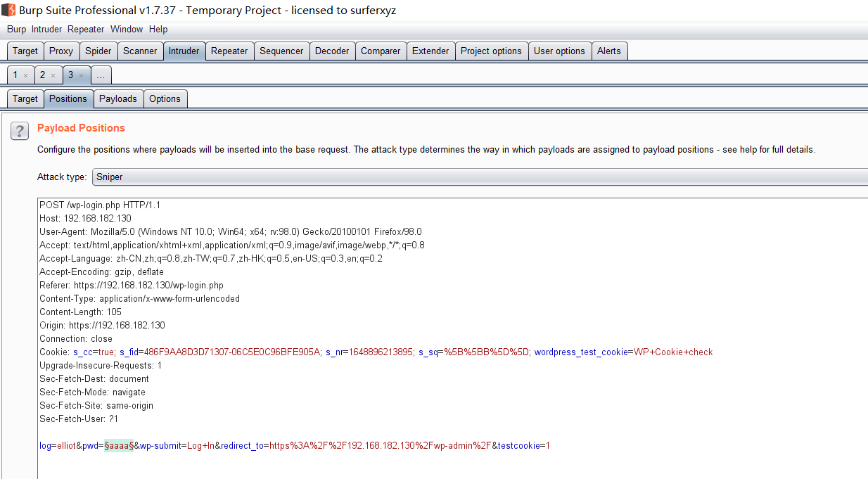Switch to the top-level Target tab
Screen dimensions: 868x479
25,51
